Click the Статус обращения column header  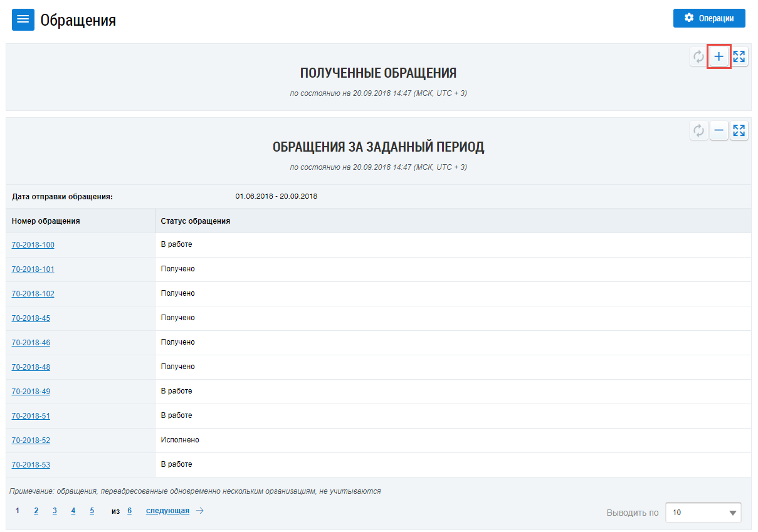tap(196, 221)
